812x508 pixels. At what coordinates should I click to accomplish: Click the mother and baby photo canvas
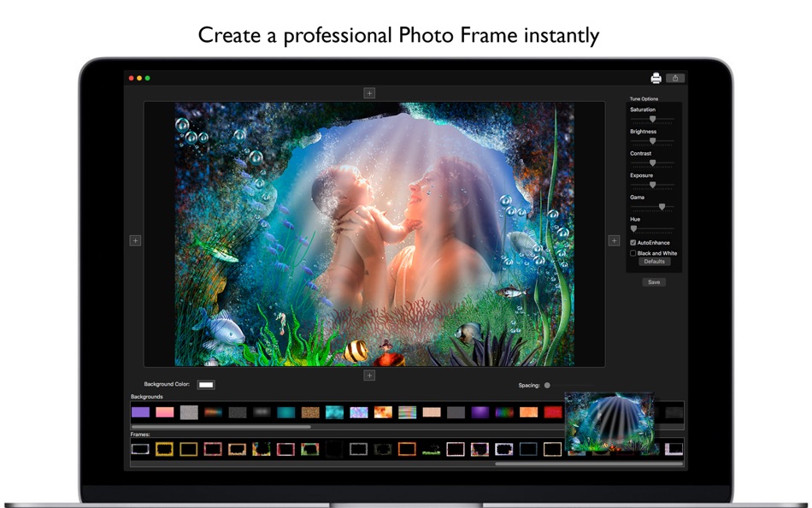click(x=374, y=234)
